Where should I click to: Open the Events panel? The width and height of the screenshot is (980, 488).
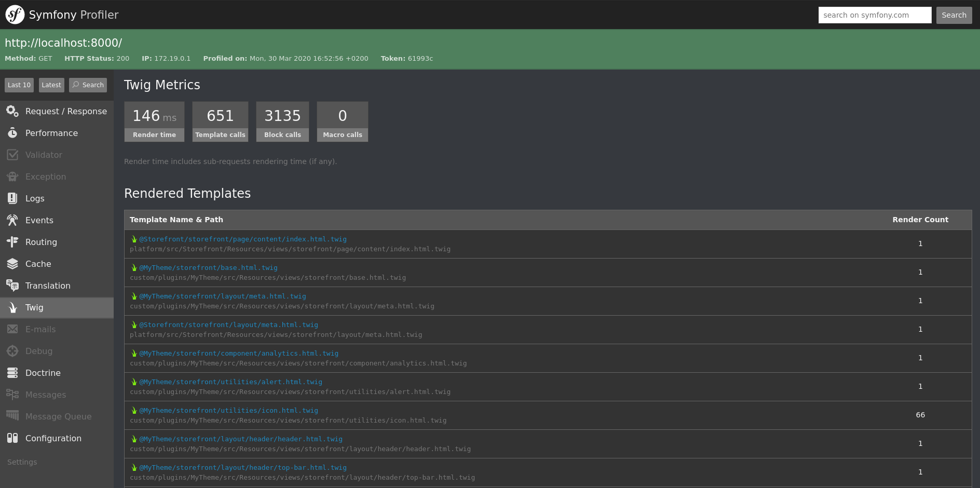tap(39, 220)
